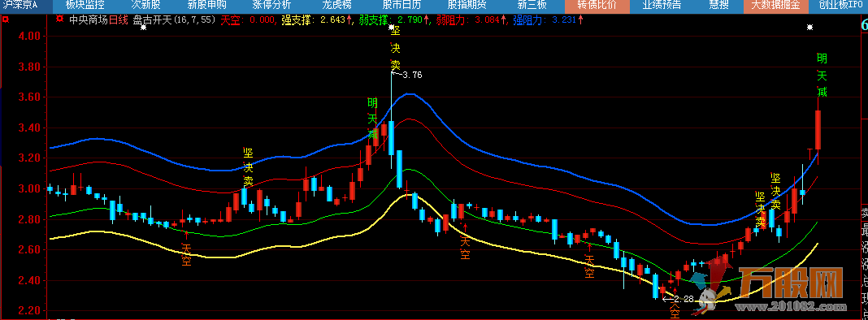Click the white star marker below 盘古开天
Viewport: 868px width, 320px height.
point(143,27)
